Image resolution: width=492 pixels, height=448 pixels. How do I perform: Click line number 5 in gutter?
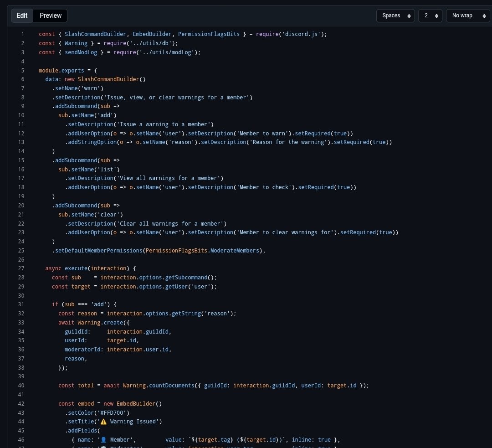tap(23, 70)
